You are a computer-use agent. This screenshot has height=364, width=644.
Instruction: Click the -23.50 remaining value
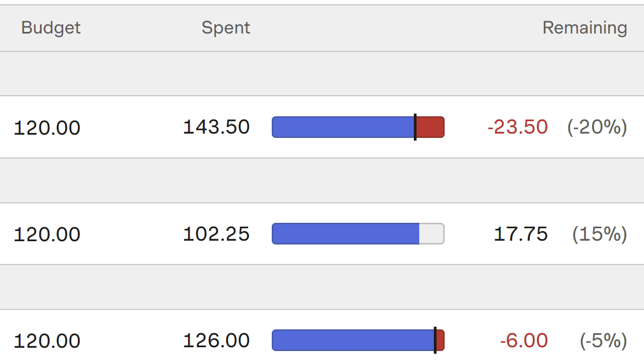pos(518,127)
